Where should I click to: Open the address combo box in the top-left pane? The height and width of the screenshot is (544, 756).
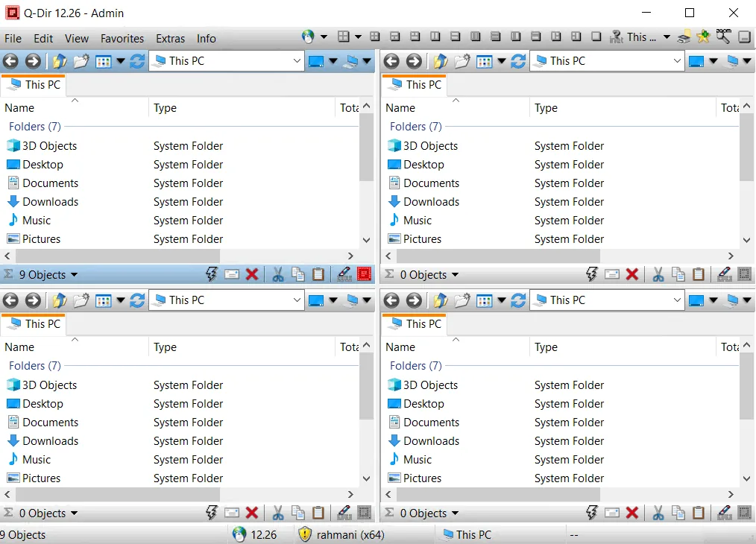[227, 61]
